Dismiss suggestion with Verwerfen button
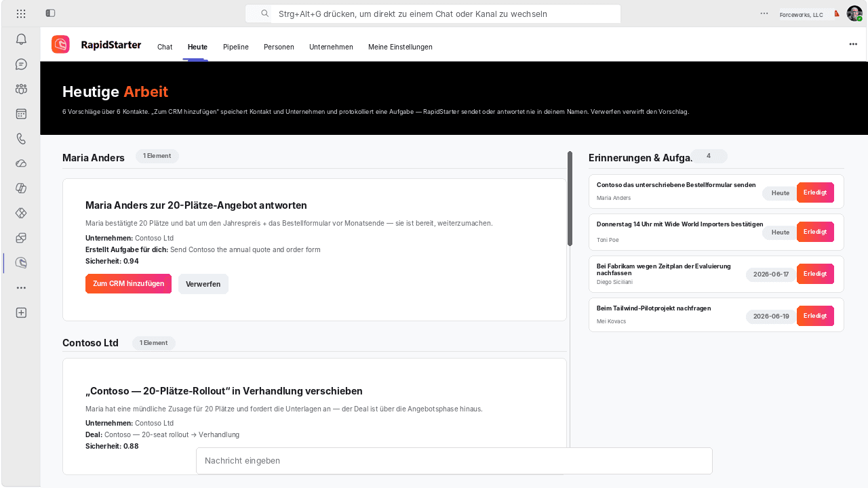Screen dimensions: 868x488 click(203, 284)
